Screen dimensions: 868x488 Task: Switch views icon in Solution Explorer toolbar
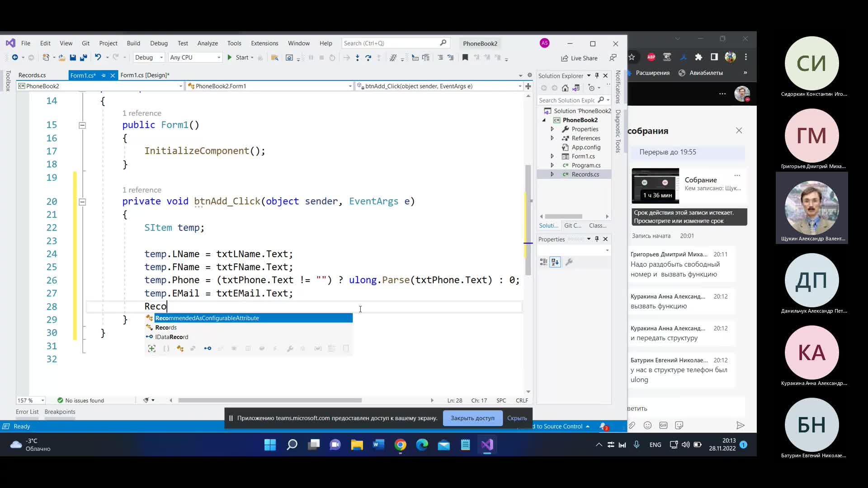576,88
